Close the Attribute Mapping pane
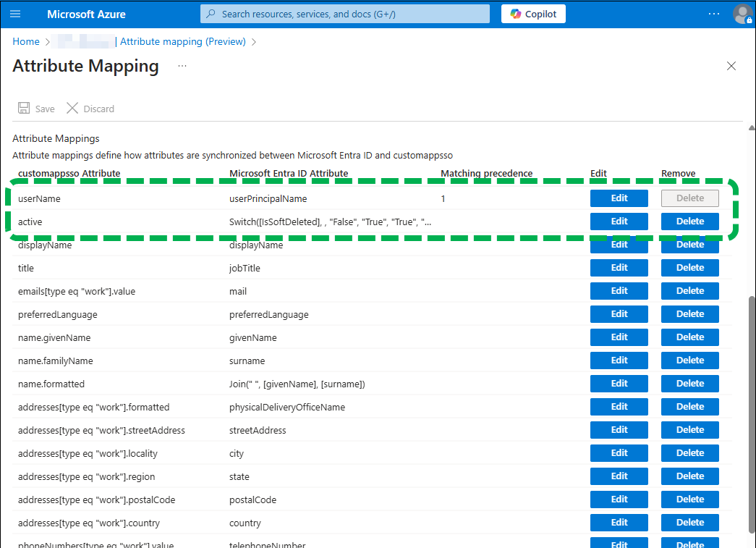Image resolution: width=756 pixels, height=548 pixels. [x=731, y=65]
